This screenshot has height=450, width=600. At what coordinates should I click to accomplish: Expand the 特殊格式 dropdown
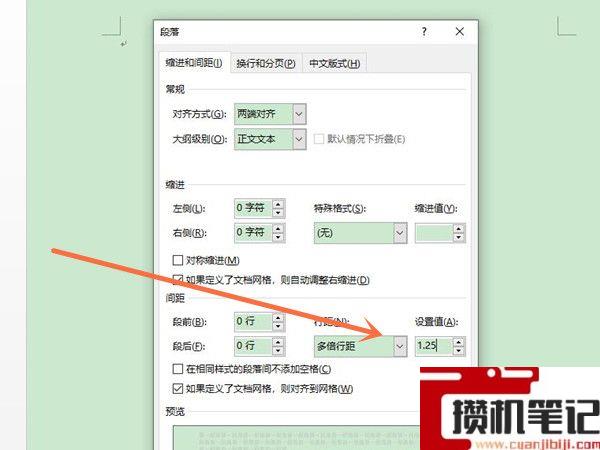(x=400, y=233)
